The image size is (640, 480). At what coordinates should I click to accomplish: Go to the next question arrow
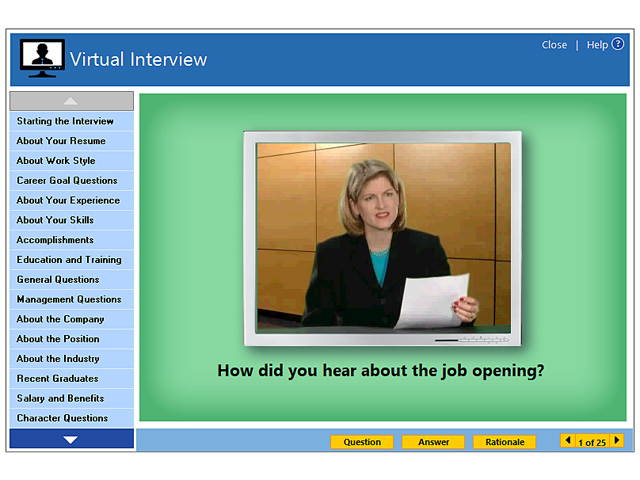pos(617,441)
